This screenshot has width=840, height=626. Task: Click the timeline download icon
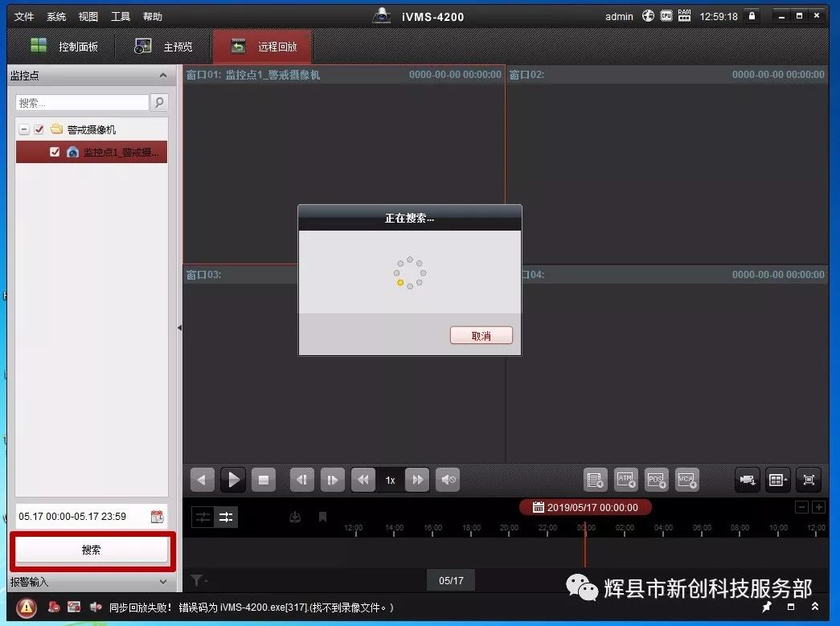point(295,517)
